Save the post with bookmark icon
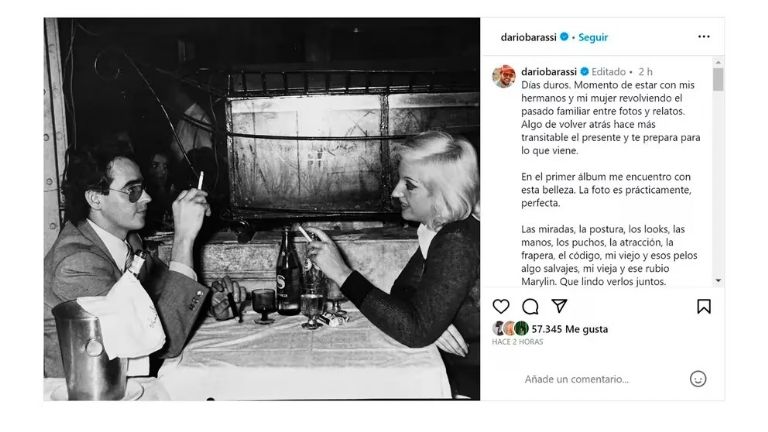 pos(704,307)
